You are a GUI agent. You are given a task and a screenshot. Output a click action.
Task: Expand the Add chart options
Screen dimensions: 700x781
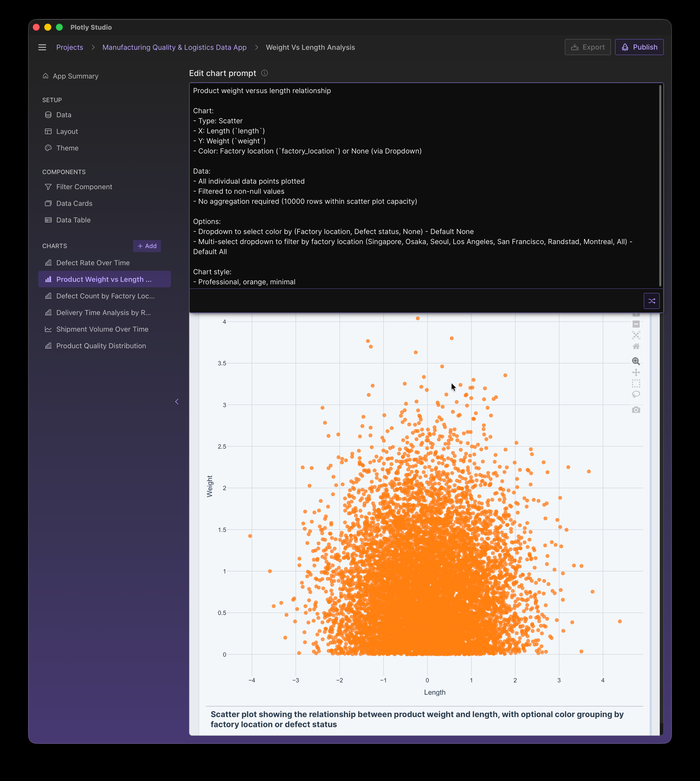[147, 246]
